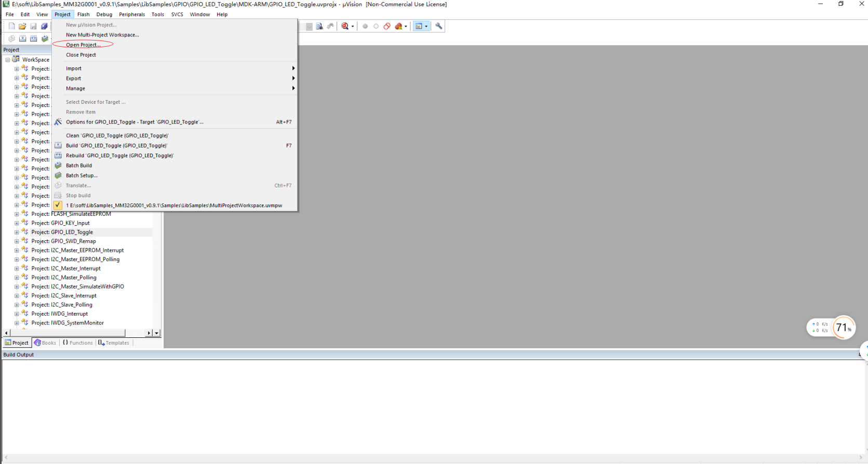
Task: Select Project: I2C_Master_EEPROM_Interrupt row
Action: (x=77, y=250)
